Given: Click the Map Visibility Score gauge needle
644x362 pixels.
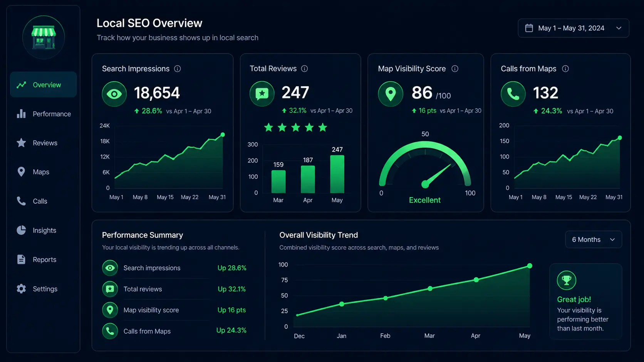Looking at the screenshot, I should pos(437,176).
